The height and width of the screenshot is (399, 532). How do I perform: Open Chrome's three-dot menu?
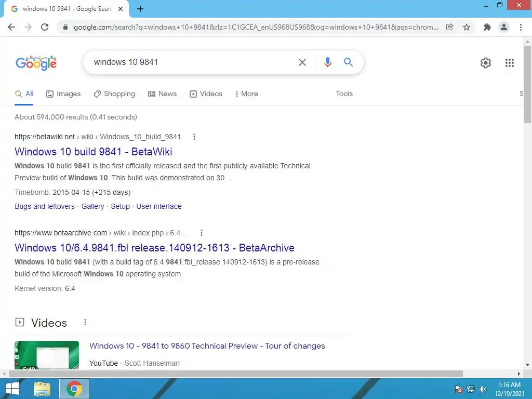click(x=521, y=27)
